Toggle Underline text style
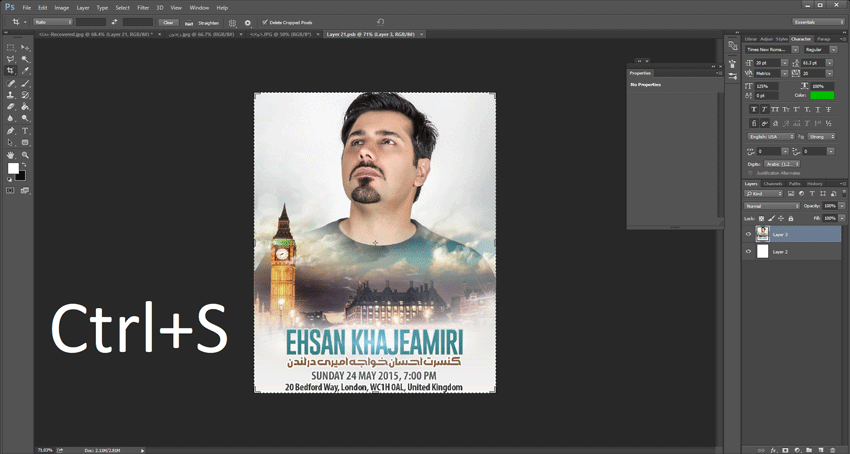Screen dimensions: 850x454 (818, 110)
